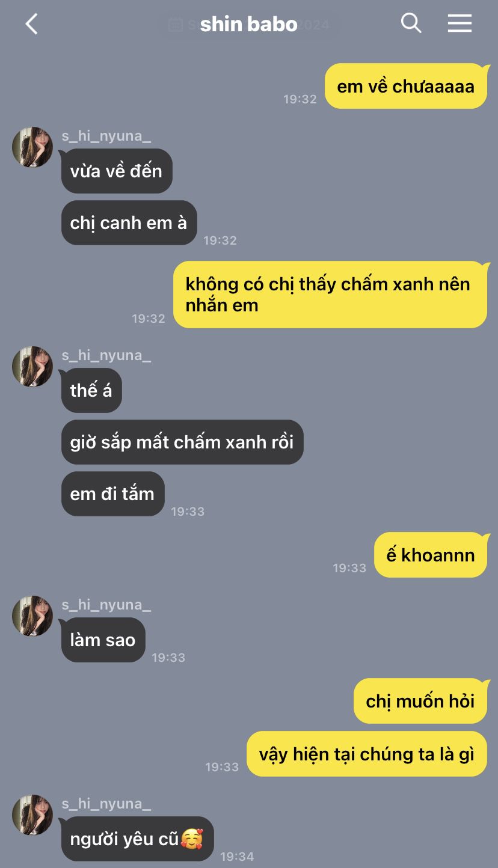Tap the avatar beside 'thế á'
The height and width of the screenshot is (868, 498).
click(x=32, y=366)
